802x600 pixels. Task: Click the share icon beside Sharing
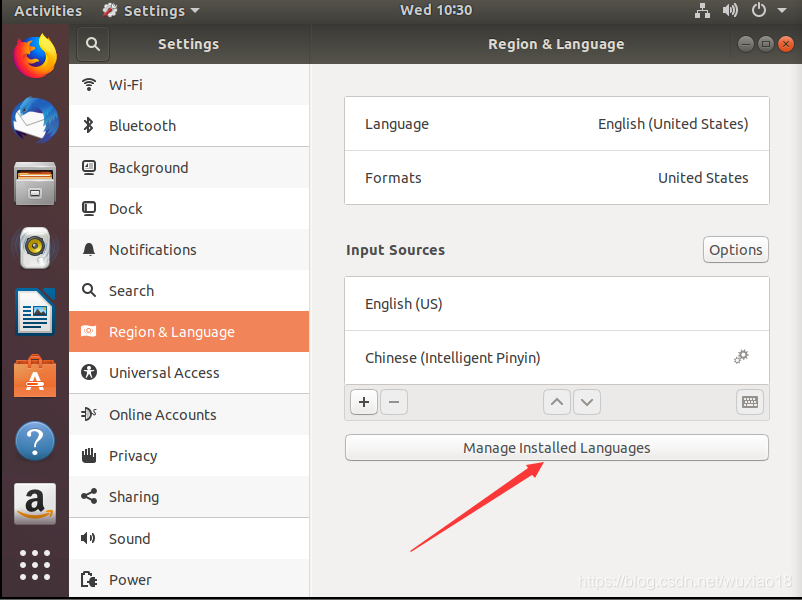pos(89,496)
